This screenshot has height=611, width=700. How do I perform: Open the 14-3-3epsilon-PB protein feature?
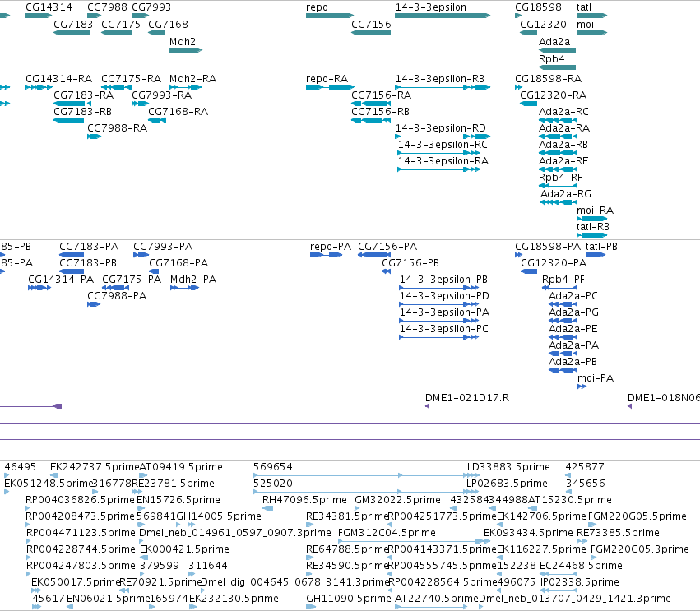click(x=439, y=288)
